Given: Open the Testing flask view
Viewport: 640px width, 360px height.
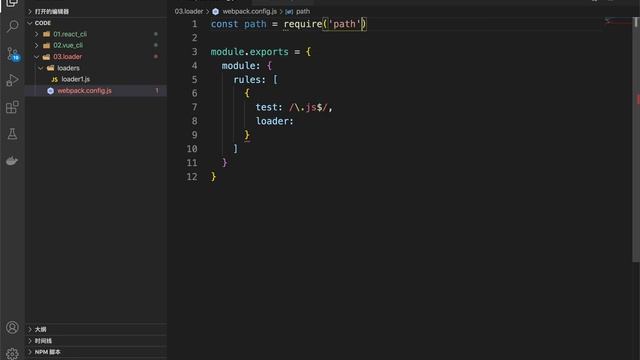Looking at the screenshot, I should point(12,134).
